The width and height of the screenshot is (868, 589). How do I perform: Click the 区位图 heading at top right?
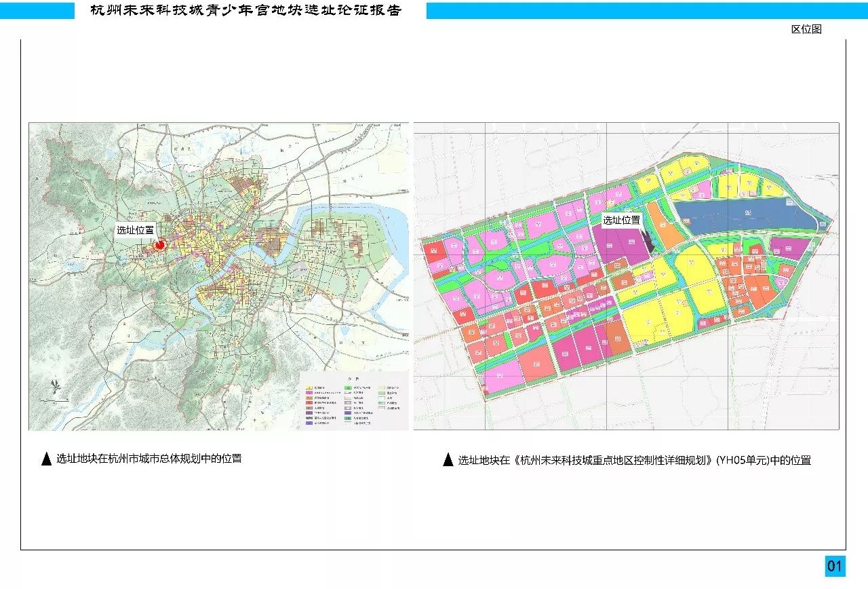(806, 29)
